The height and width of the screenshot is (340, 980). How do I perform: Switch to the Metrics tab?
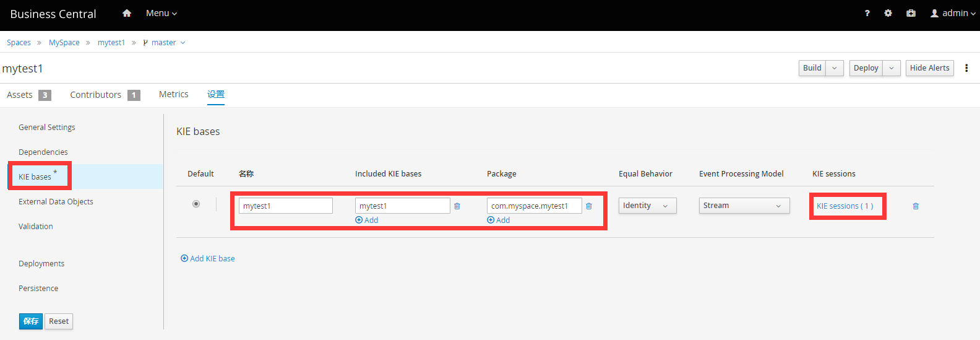coord(174,94)
